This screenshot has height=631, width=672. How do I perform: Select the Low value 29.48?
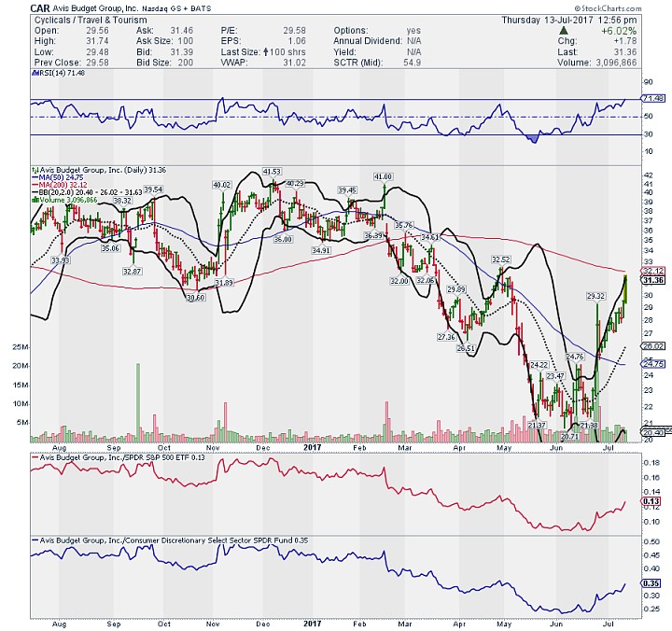(97, 52)
